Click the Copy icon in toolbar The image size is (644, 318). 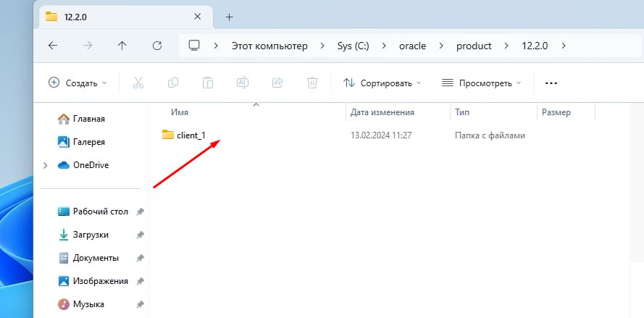[x=173, y=83]
